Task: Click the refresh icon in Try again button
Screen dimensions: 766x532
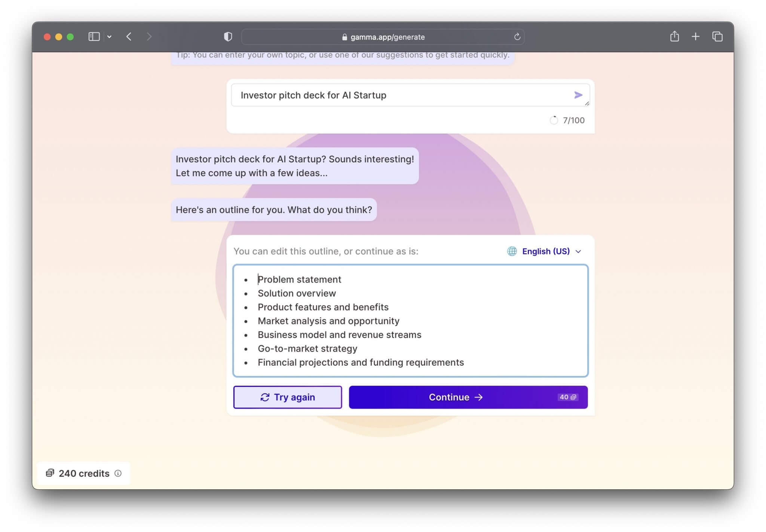Action: 264,397
